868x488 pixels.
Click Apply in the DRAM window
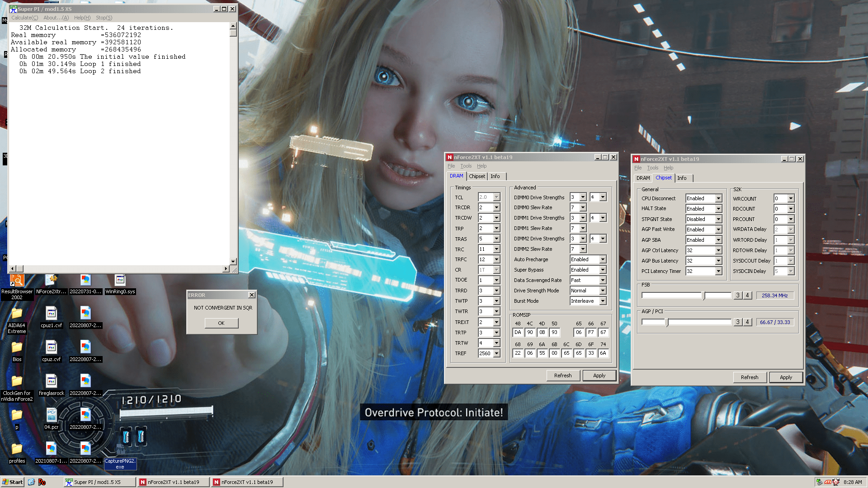click(x=599, y=375)
